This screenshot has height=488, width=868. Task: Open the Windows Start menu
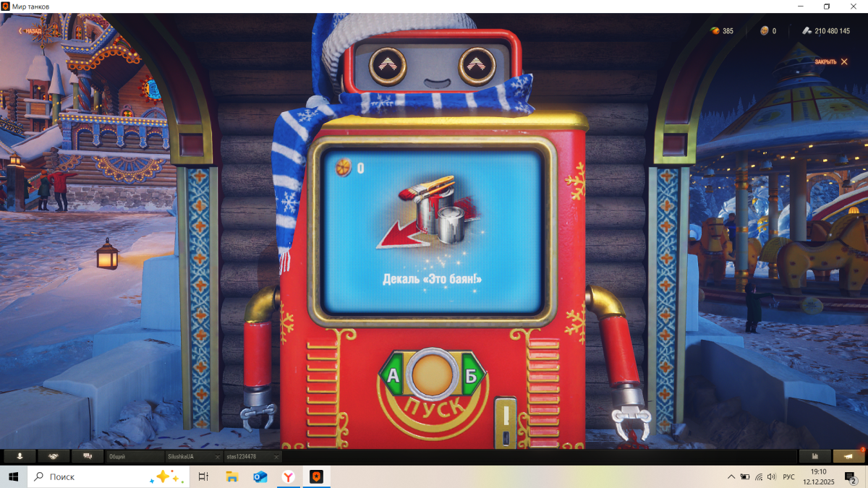click(x=13, y=476)
